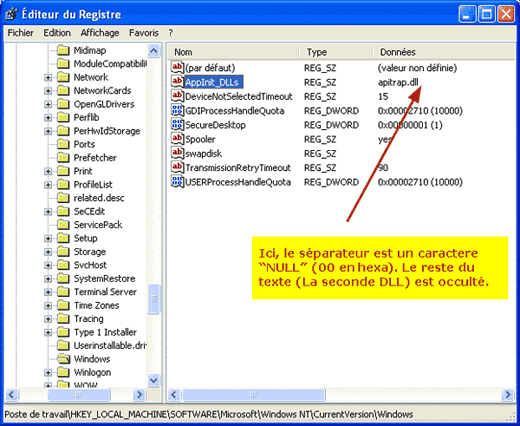The width and height of the screenshot is (520, 426).
Task: Click the values pane horizontal scrollbar thumb
Action: click(x=254, y=395)
